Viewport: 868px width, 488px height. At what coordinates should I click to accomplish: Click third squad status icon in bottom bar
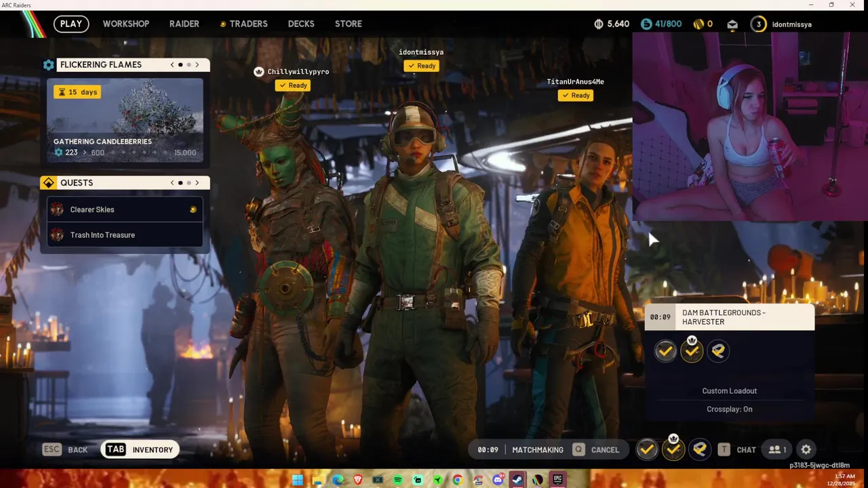point(700,449)
